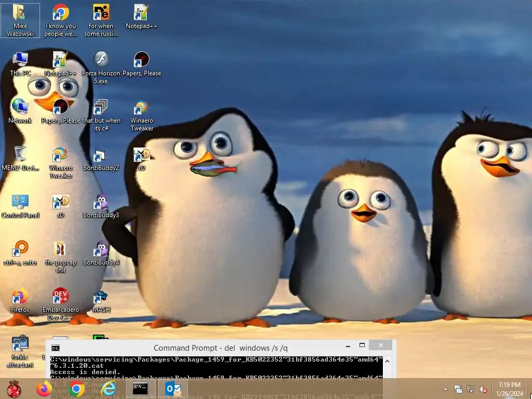Viewport: 532px width, 399px height.
Task: Minimize the Command Prompt window
Action: [348, 345]
